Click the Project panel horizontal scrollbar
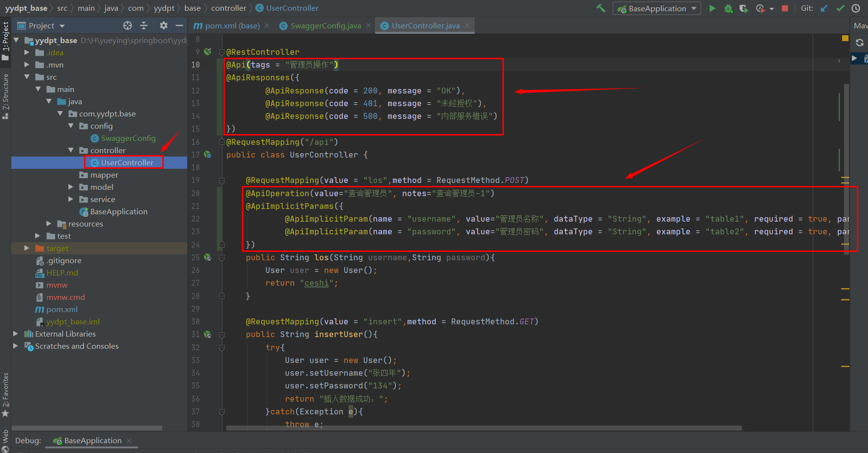Image resolution: width=868 pixels, height=453 pixels. (88, 428)
